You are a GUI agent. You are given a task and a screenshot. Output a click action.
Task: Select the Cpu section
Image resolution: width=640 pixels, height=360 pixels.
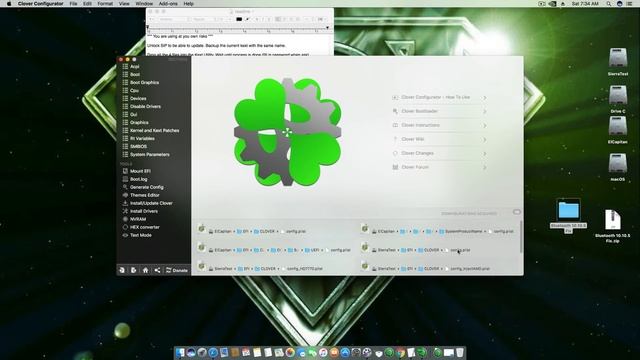coord(134,91)
